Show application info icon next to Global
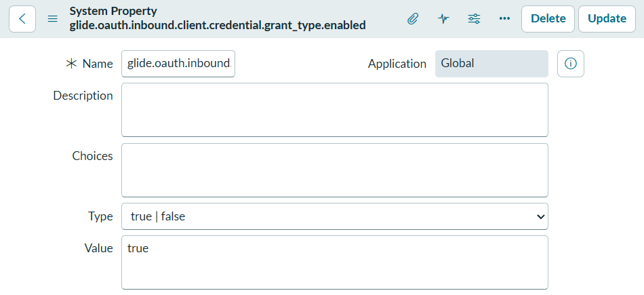 point(571,64)
